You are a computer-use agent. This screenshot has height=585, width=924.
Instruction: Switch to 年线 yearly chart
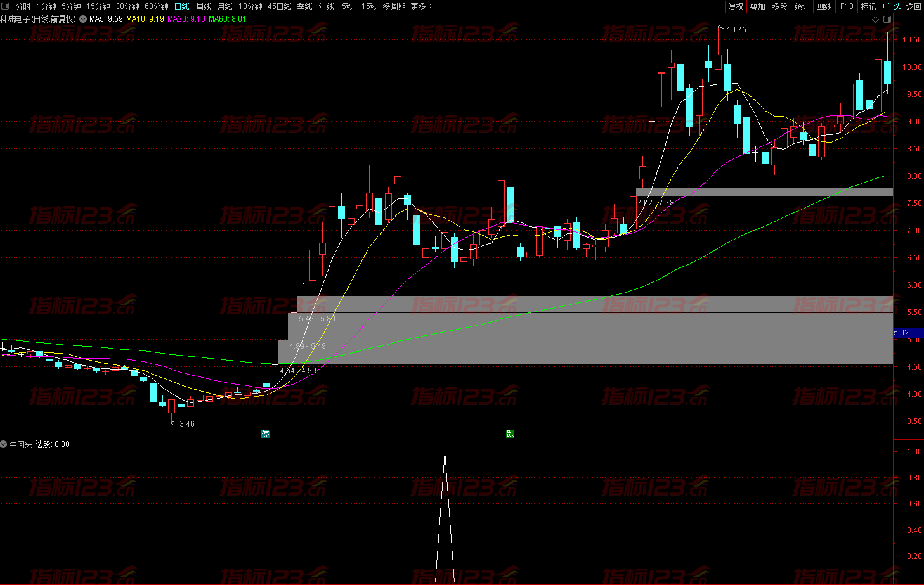327,6
